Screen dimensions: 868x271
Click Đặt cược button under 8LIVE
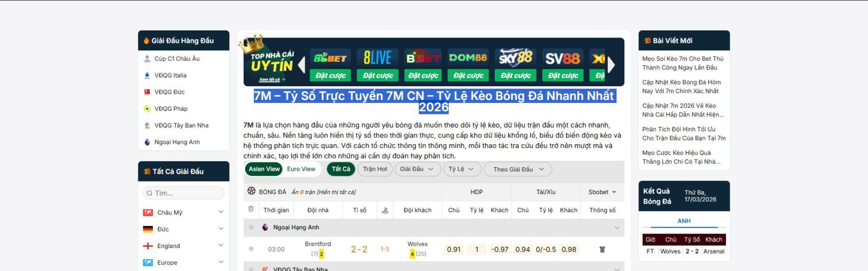377,75
